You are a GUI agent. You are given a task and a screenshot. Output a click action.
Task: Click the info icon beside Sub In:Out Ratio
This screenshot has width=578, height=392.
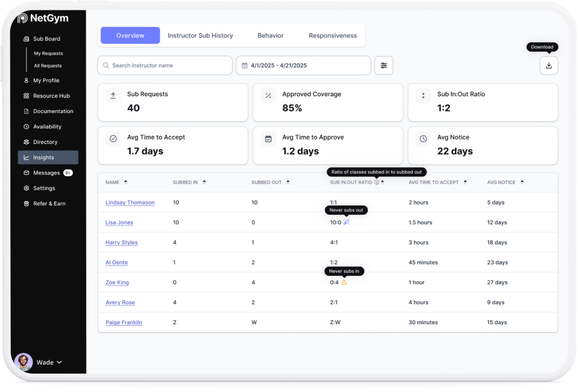click(x=377, y=182)
